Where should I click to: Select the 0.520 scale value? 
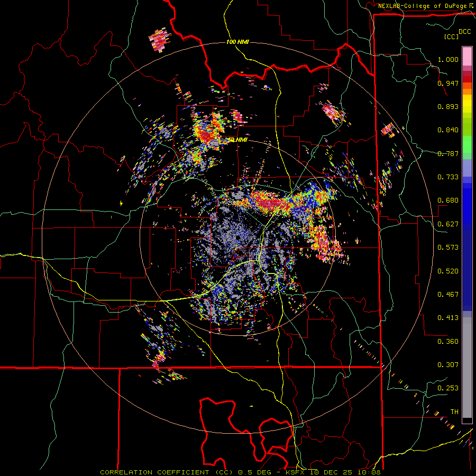pos(448,271)
